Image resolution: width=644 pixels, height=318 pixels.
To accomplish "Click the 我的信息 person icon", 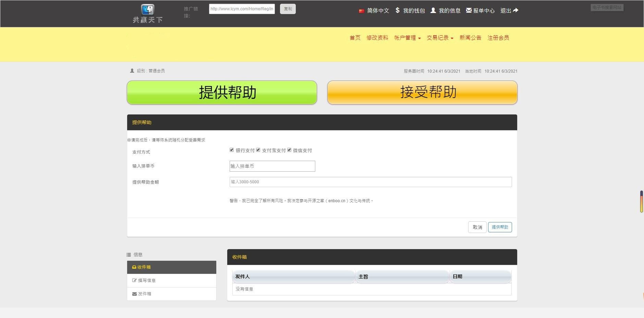I will (434, 10).
